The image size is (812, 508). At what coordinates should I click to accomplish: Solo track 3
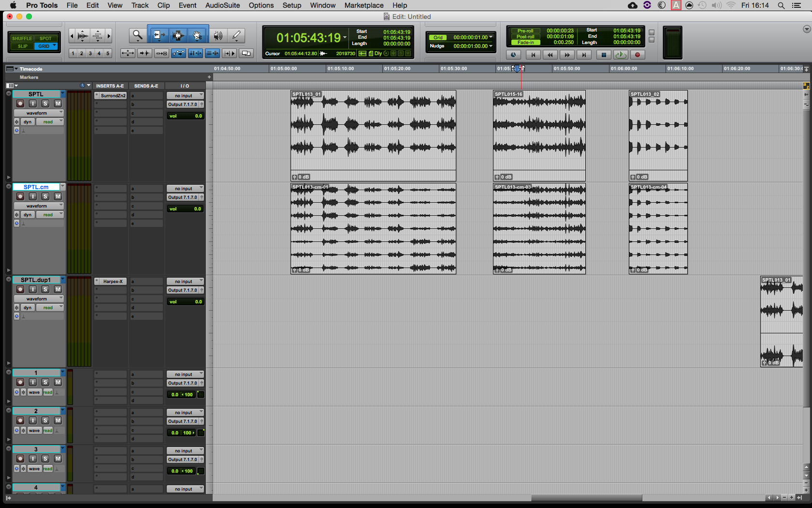click(45, 459)
